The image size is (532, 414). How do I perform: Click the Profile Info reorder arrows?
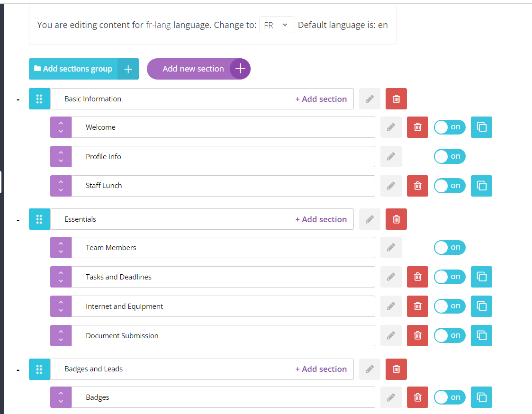click(x=61, y=156)
